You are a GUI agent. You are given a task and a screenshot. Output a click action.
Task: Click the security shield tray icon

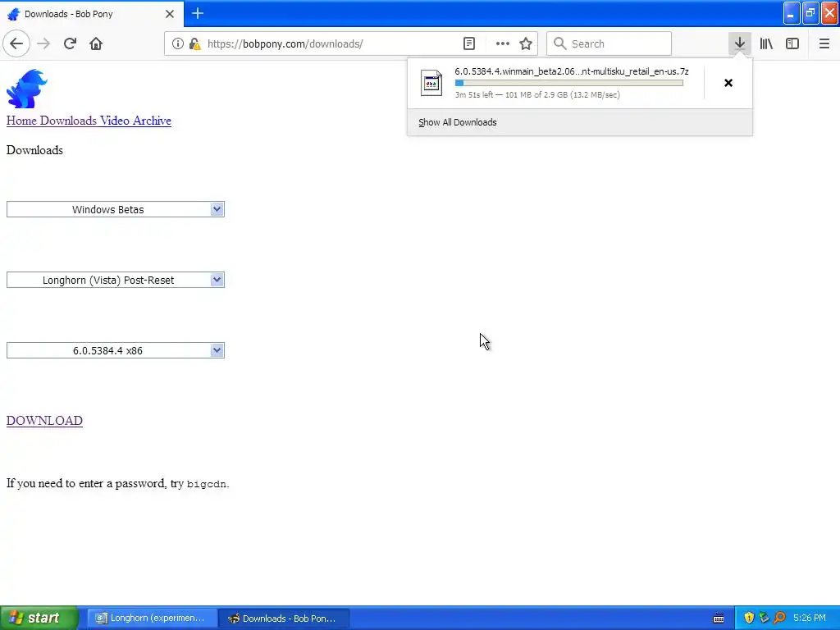749,618
